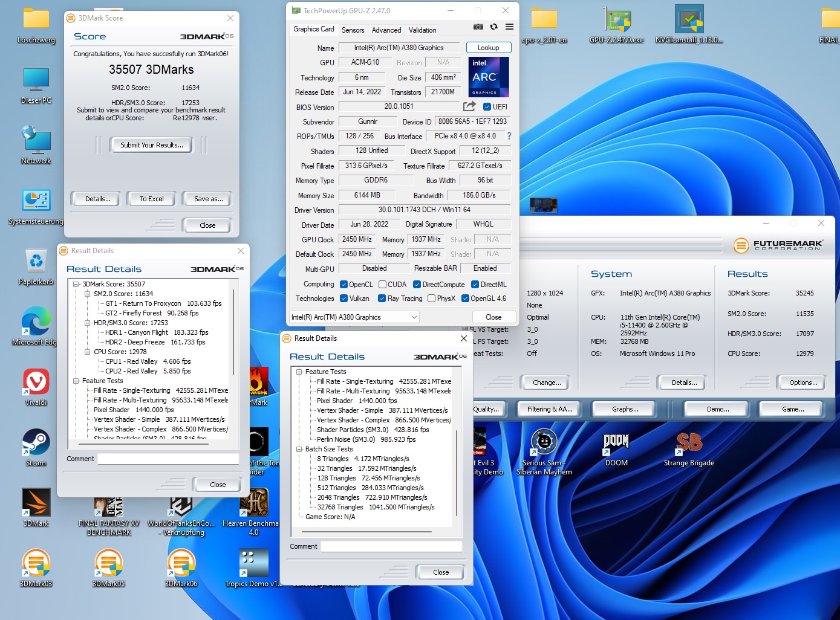Toggle the DirectML checkbox
Image resolution: width=840 pixels, height=620 pixels.
(475, 285)
